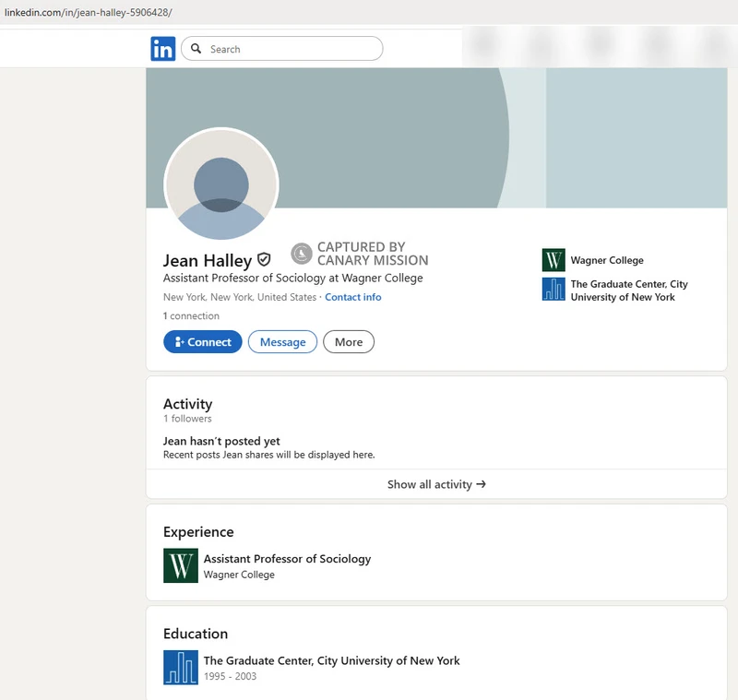Click the Wagner College logo under Experience
Viewport: 738px width, 700px height.
click(x=181, y=565)
